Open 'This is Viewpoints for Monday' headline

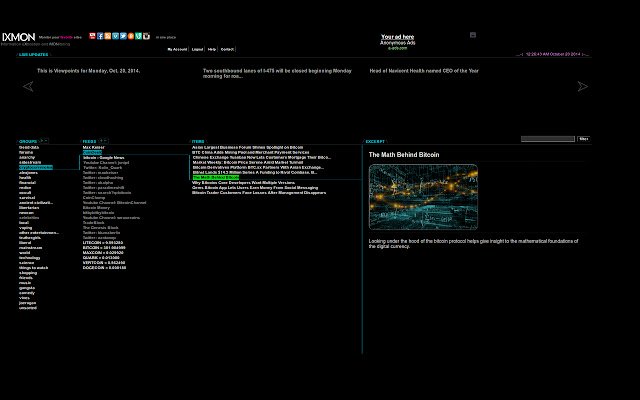pos(89,71)
